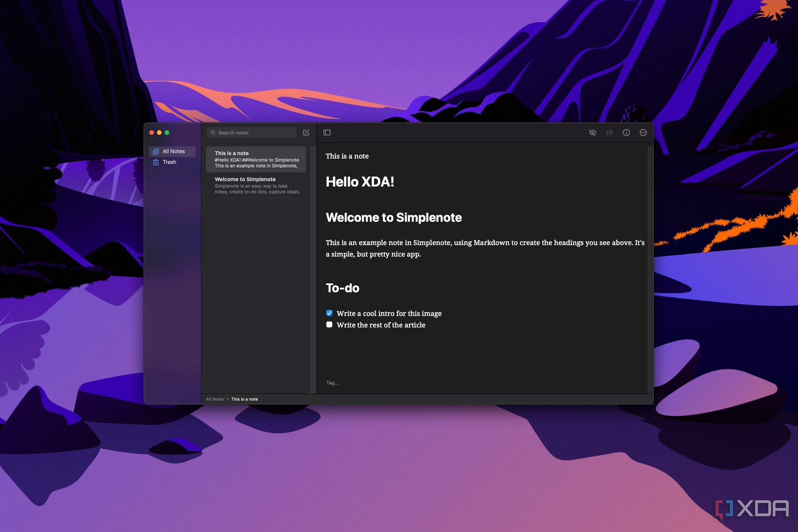Image resolution: width=798 pixels, height=532 pixels.
Task: Uncheck the 'Write a cool intro for this image' checkbox
Action: 329,313
